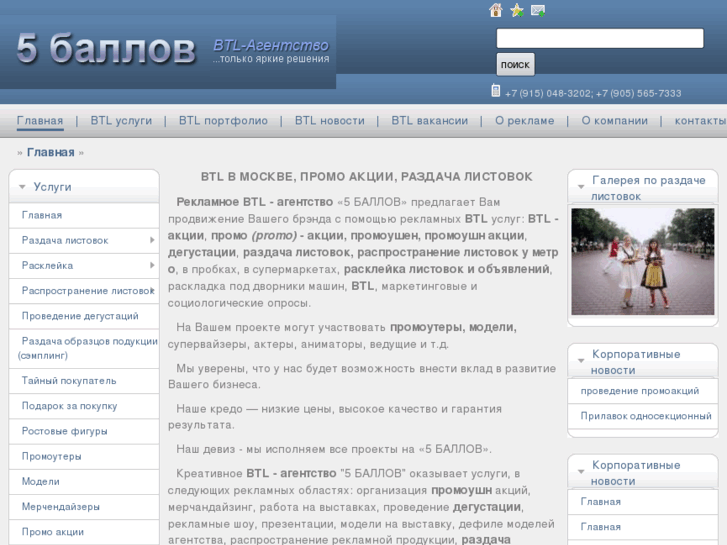Click the Главная breadcrumb link
This screenshot has height=545, width=727.
pyautogui.click(x=50, y=153)
